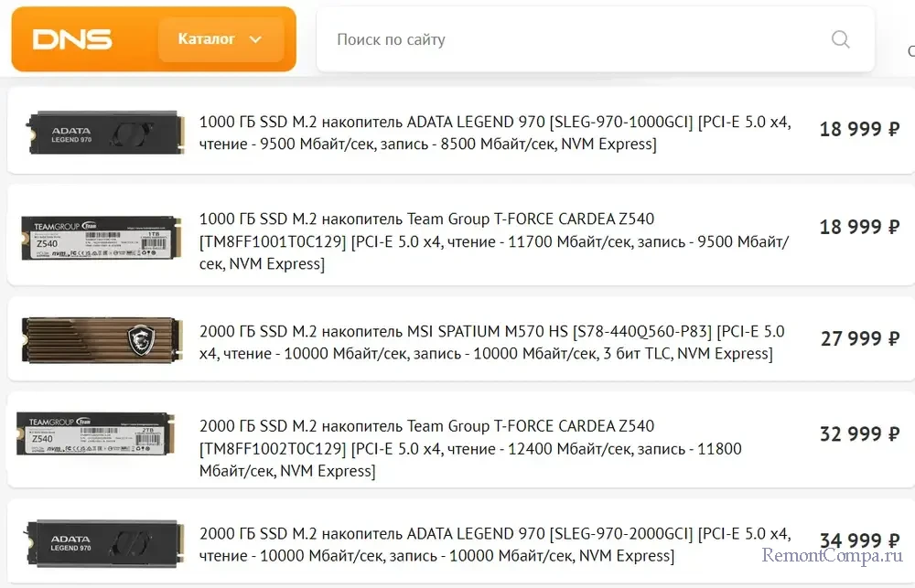Click the DNS store logo
The image size is (915, 588).
click(x=72, y=39)
